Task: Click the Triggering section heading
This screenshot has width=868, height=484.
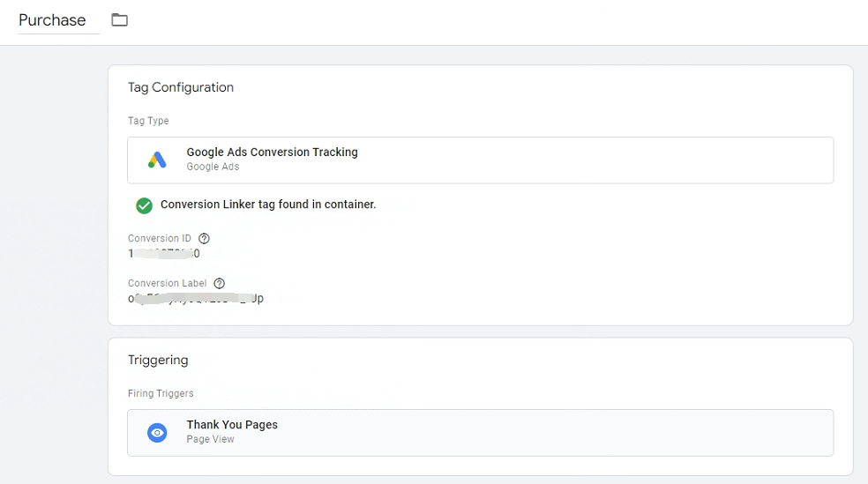Action: 158,360
